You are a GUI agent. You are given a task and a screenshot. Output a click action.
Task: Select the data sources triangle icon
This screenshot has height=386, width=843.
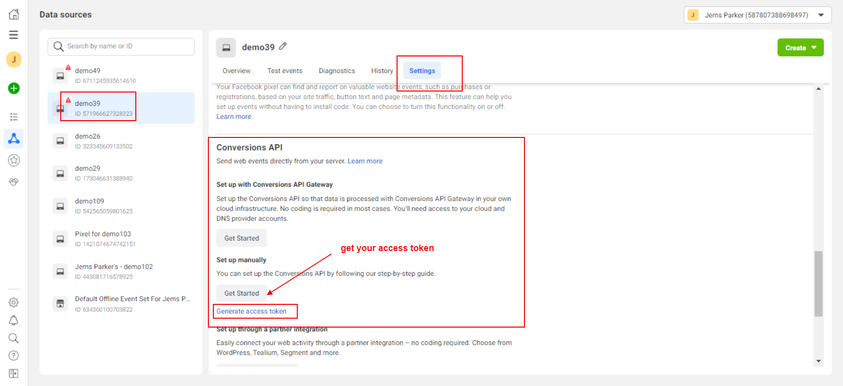coord(14,139)
